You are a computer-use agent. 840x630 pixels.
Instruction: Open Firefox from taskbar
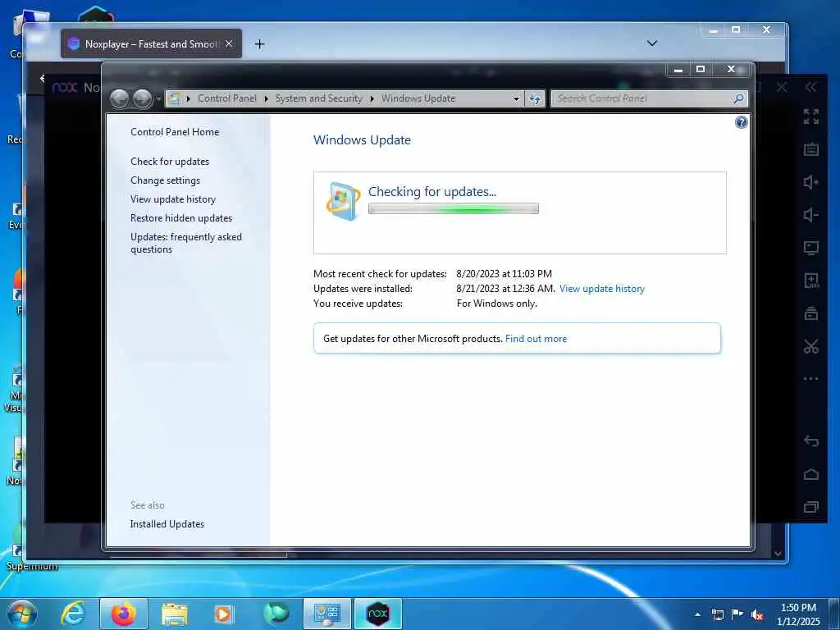pos(123,614)
